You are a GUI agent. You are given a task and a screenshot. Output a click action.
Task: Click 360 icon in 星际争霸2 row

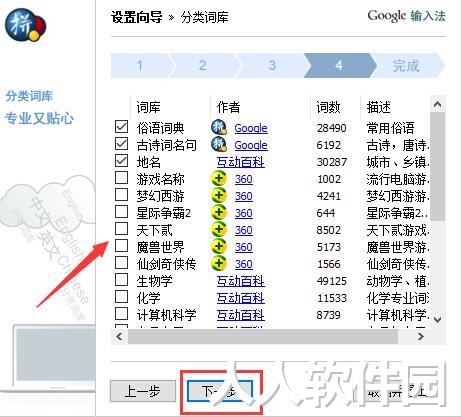point(219,212)
